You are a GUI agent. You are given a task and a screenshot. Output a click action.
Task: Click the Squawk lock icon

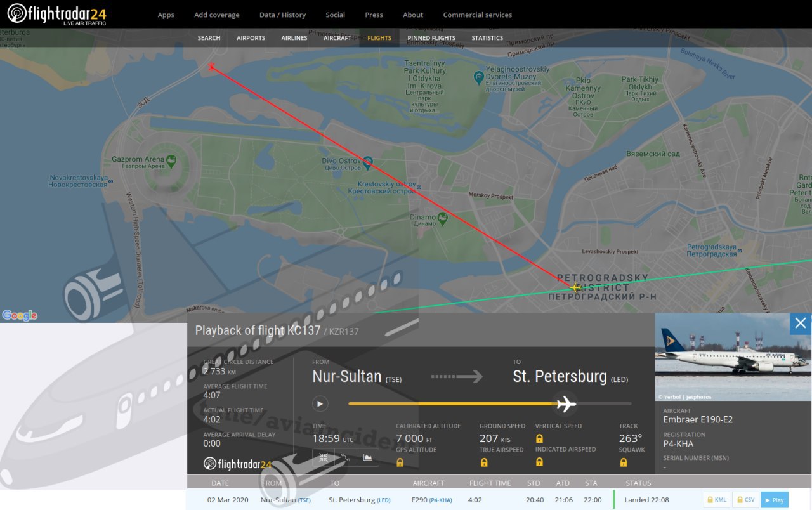624,462
